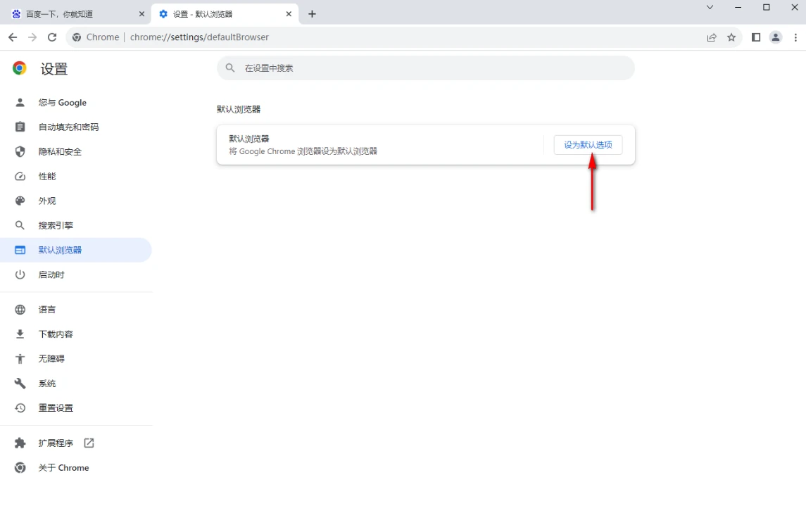Click the address bar URL chrome://settings/defaultBrowser
The image size is (806, 532).
pos(199,37)
